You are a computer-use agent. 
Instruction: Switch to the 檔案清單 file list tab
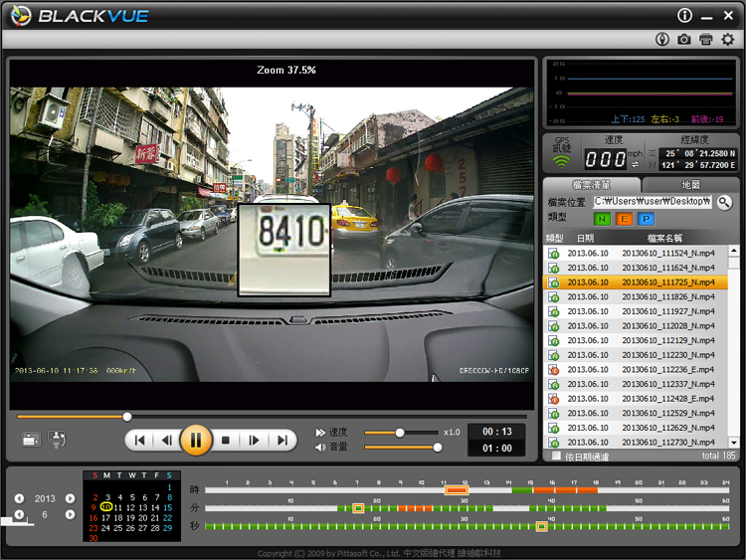pos(592,185)
